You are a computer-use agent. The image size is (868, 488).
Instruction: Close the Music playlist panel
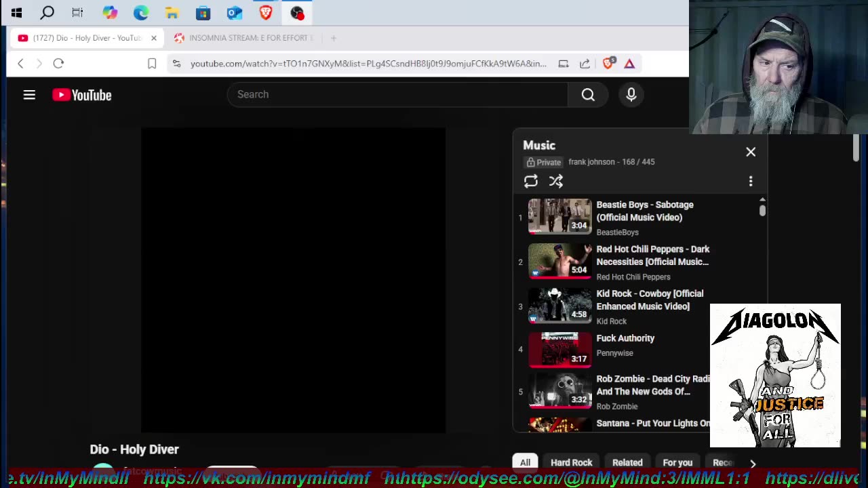(x=751, y=152)
